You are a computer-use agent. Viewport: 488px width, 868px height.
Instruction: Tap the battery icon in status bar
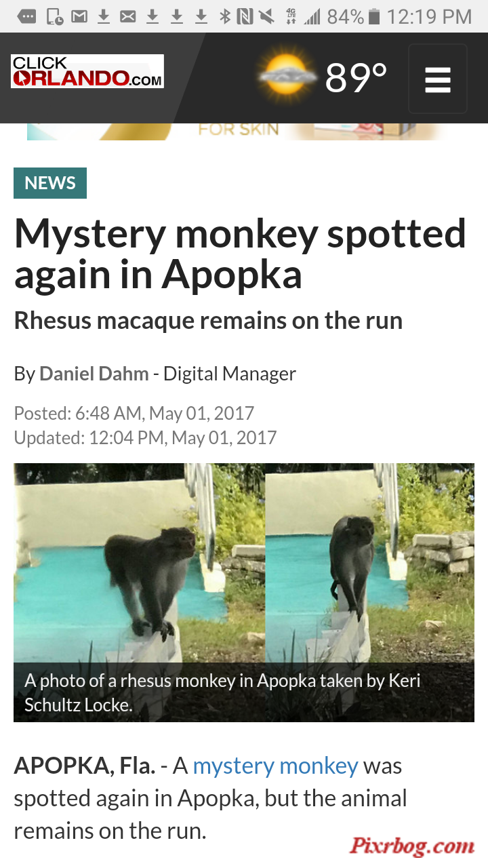[374, 16]
